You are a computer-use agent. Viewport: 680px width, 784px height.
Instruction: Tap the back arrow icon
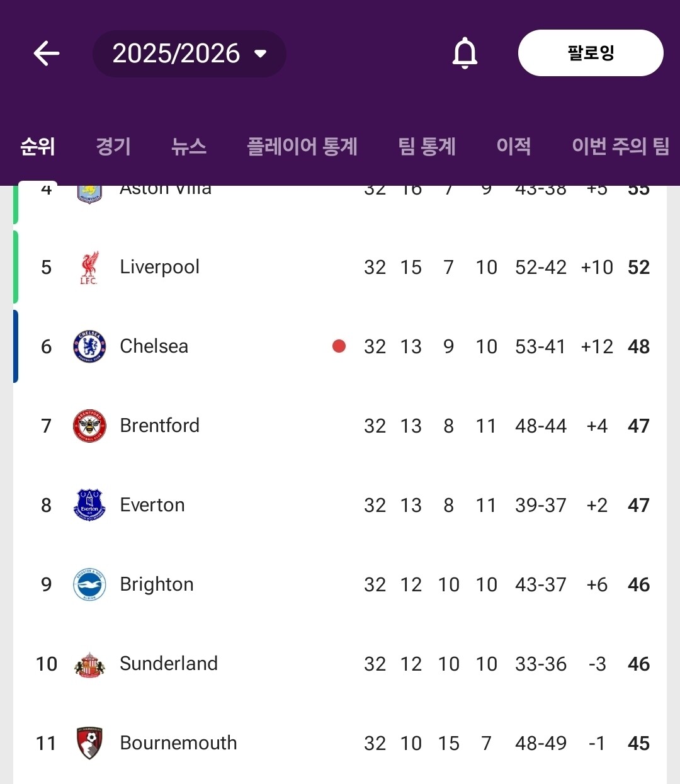pyautogui.click(x=47, y=54)
